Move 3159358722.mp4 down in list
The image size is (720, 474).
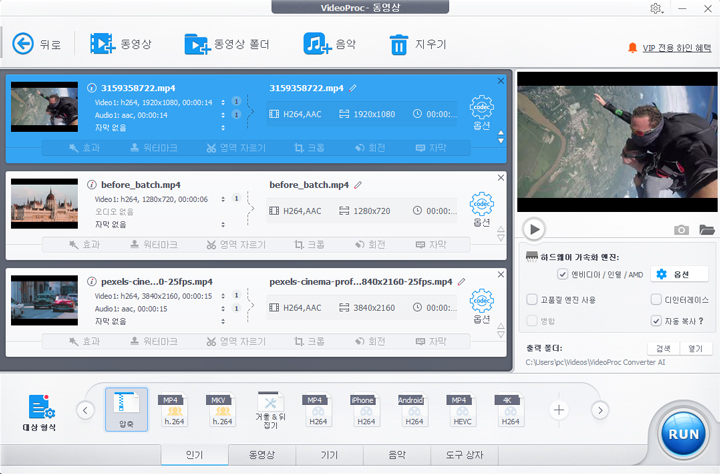(x=501, y=141)
